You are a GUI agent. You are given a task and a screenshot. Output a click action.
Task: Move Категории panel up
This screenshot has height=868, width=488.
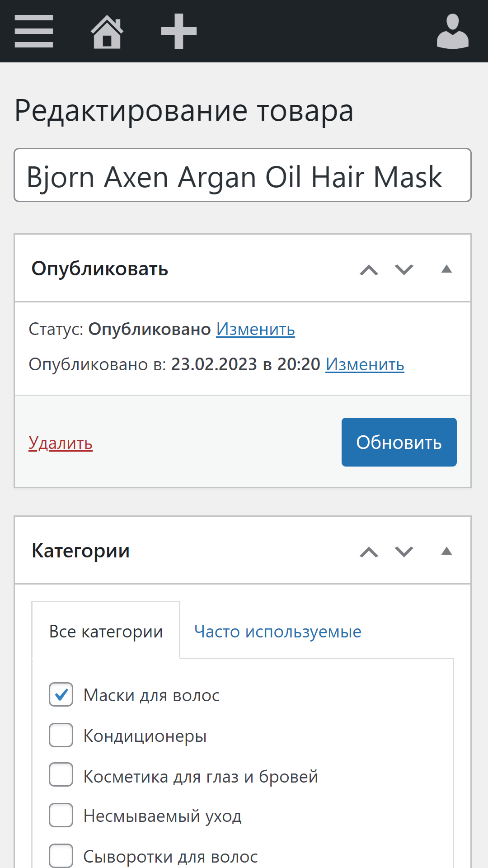pyautogui.click(x=369, y=552)
